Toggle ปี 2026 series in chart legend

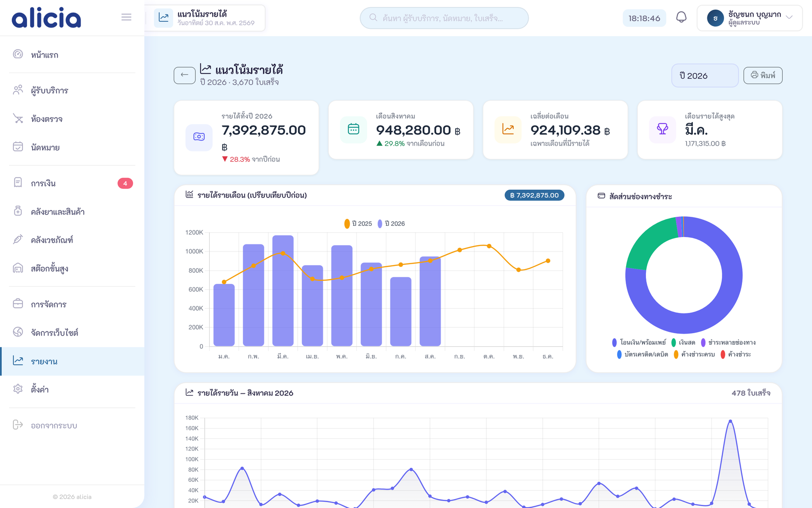click(391, 224)
